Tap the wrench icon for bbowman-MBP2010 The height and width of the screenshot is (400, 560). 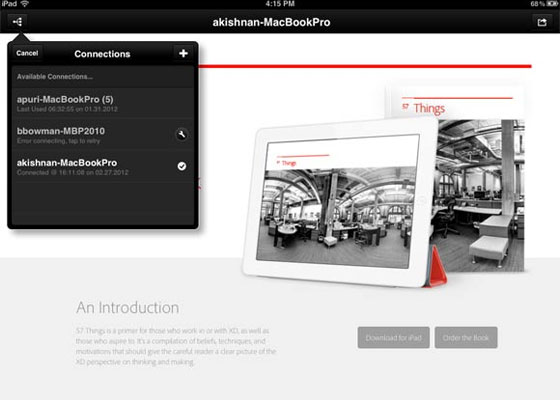[182, 135]
